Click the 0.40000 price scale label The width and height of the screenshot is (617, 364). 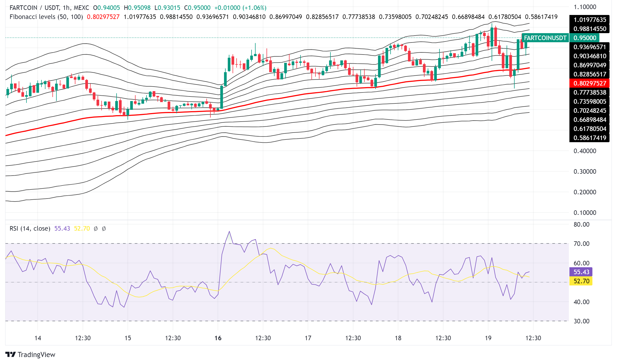pyautogui.click(x=585, y=151)
